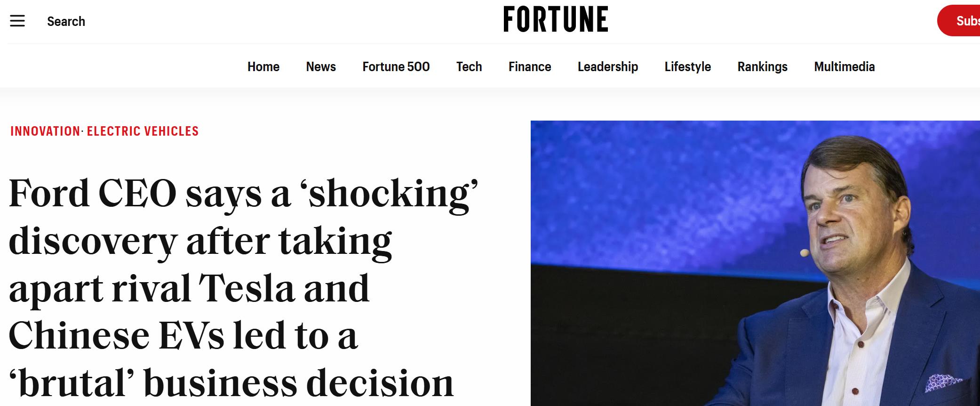
Task: Go to the Home section
Action: pos(263,67)
